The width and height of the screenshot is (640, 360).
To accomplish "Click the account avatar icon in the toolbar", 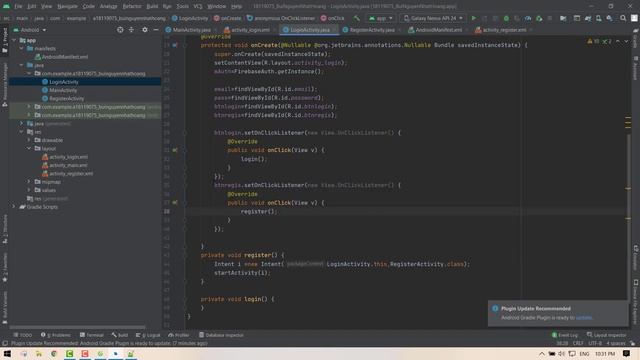I will point(634,18).
